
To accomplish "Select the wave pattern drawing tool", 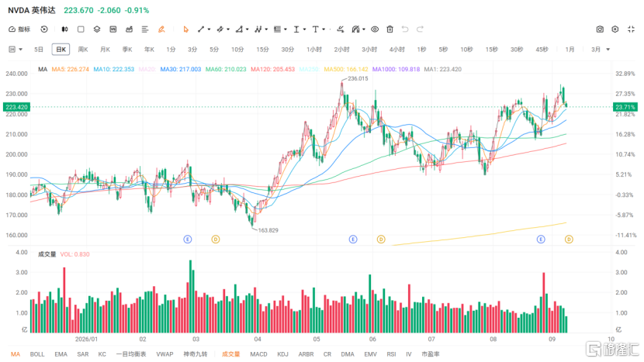I will coord(258,29).
